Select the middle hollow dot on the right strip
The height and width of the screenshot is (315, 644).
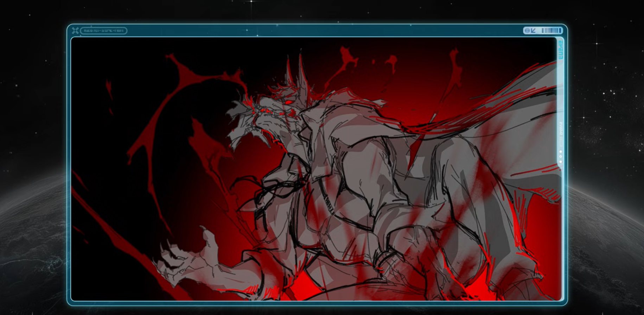[560, 157]
